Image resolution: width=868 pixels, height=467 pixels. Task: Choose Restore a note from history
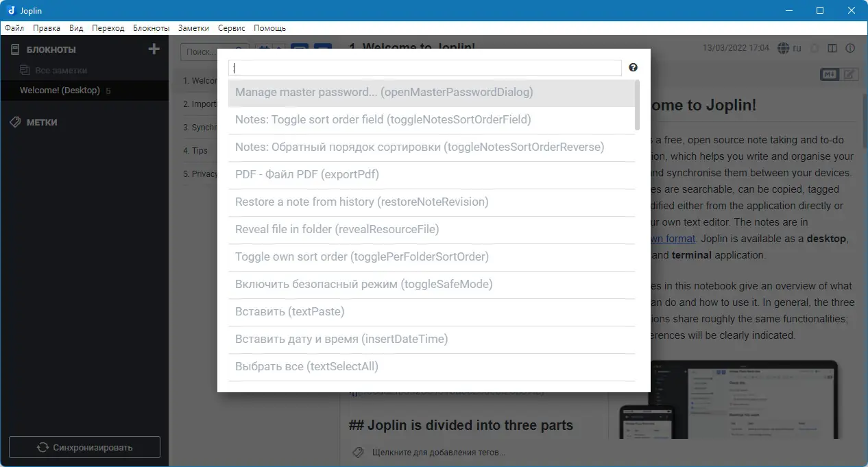coord(431,202)
